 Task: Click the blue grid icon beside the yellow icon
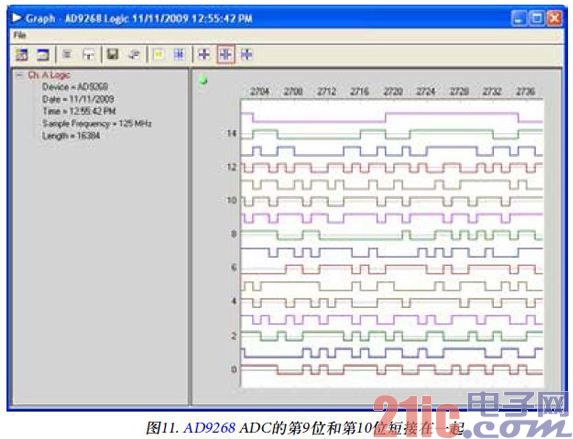click(x=179, y=55)
